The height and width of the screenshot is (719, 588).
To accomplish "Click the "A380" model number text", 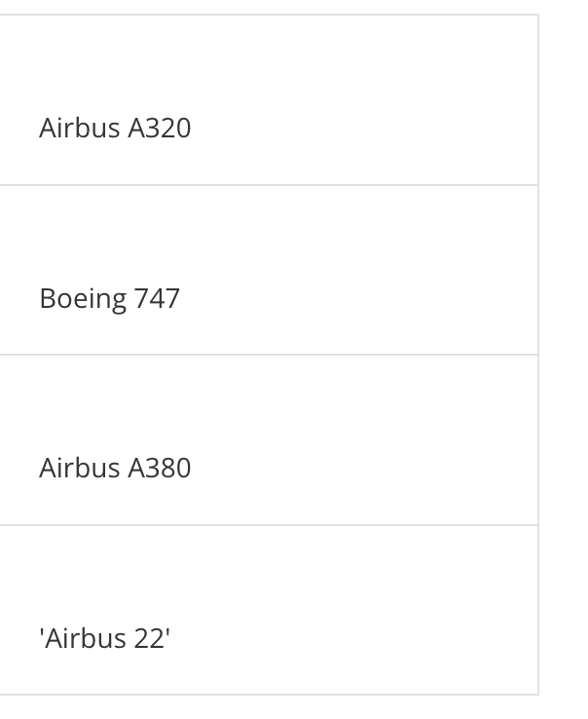I will point(160,468).
